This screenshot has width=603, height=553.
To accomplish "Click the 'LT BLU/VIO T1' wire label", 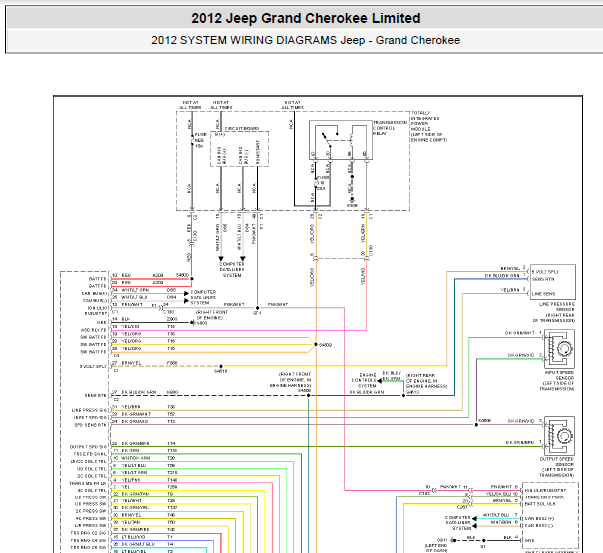I will coord(147,537).
